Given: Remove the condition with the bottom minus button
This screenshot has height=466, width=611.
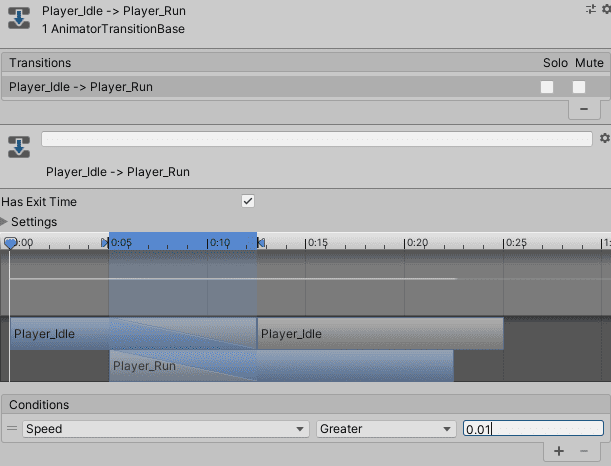Looking at the screenshot, I should (x=585, y=451).
